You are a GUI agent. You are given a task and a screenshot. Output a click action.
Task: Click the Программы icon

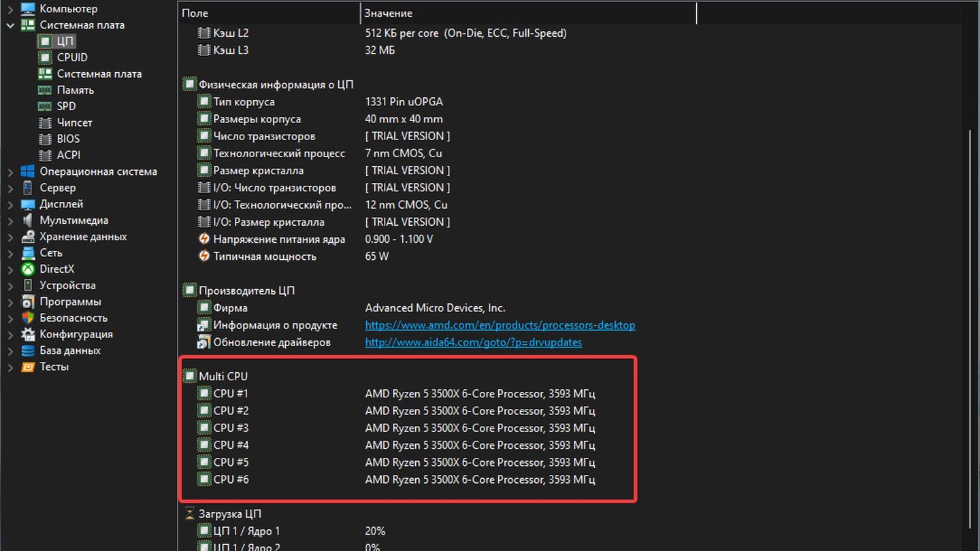click(x=28, y=302)
